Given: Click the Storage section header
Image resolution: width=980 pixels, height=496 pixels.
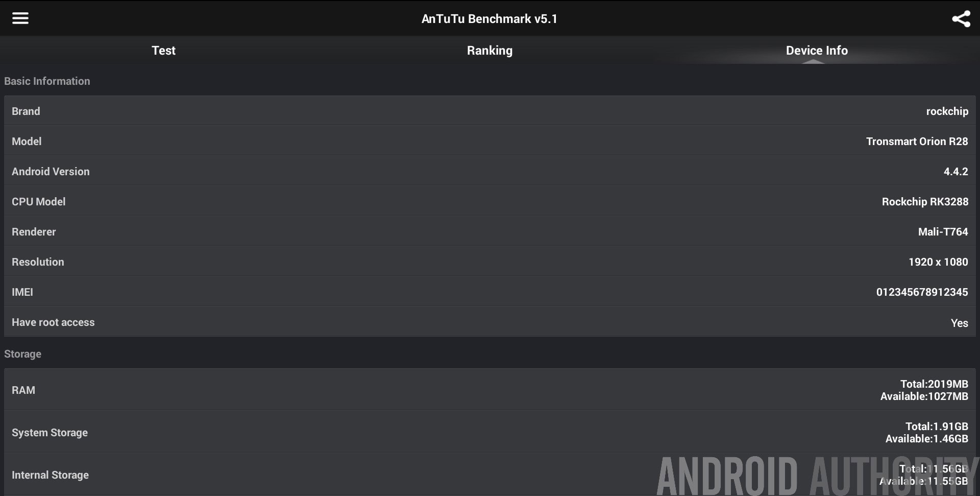Looking at the screenshot, I should pos(22,354).
